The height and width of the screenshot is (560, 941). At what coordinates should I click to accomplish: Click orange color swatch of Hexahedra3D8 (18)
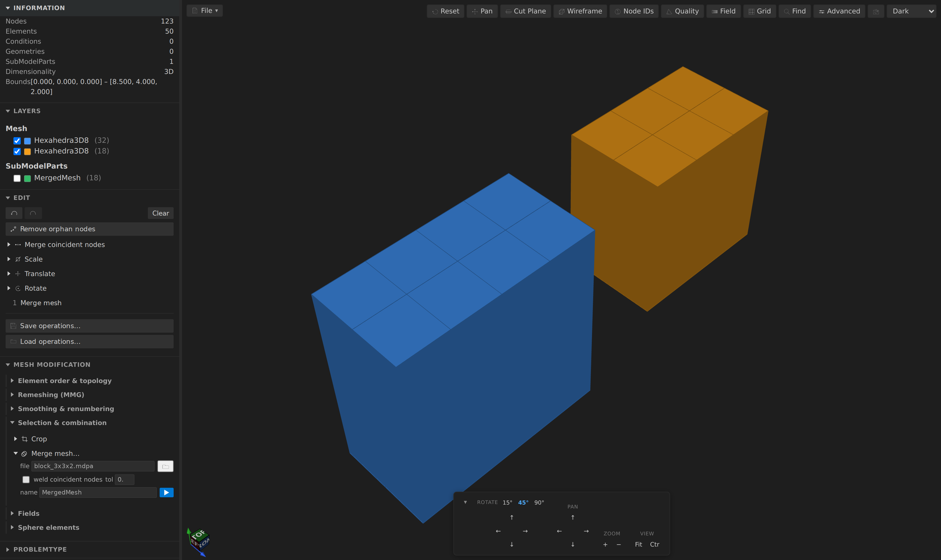pyautogui.click(x=27, y=151)
